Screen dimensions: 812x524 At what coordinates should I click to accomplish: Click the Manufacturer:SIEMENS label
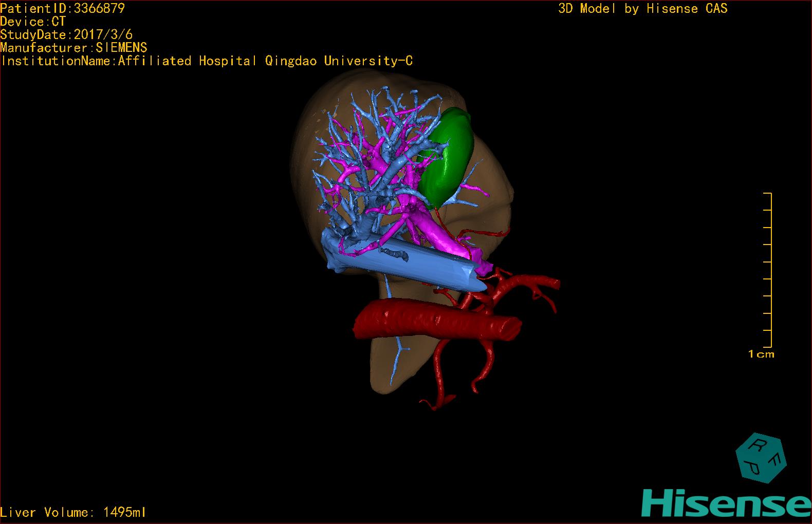[x=73, y=48]
